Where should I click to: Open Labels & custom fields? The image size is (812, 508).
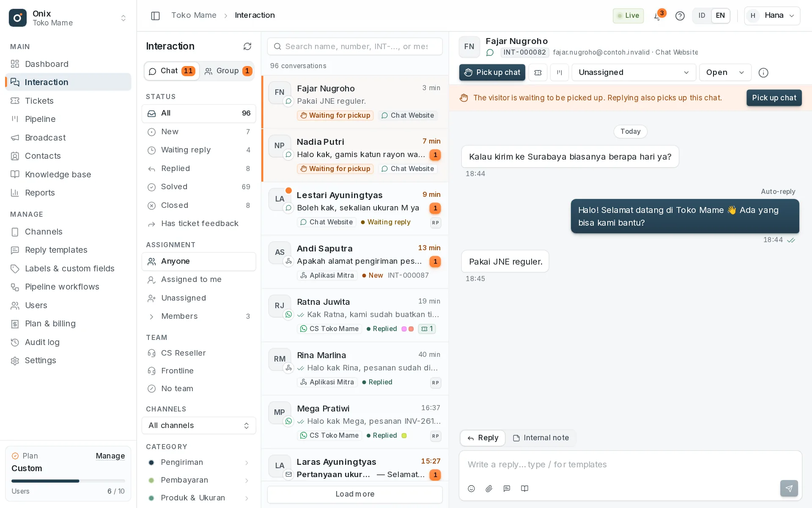(68, 268)
